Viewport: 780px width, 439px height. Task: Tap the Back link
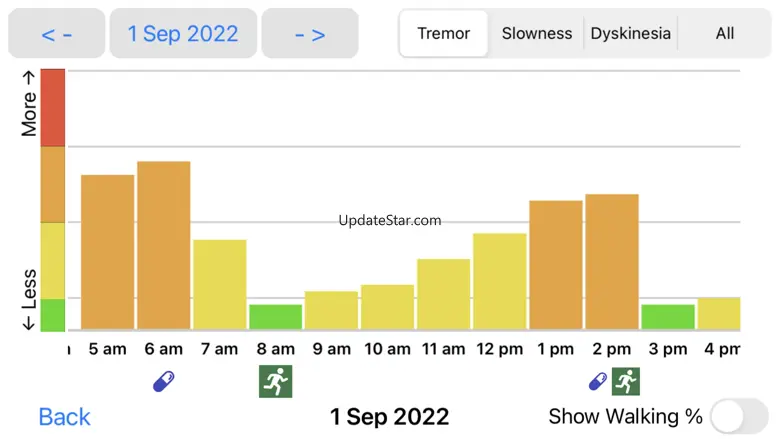point(65,417)
